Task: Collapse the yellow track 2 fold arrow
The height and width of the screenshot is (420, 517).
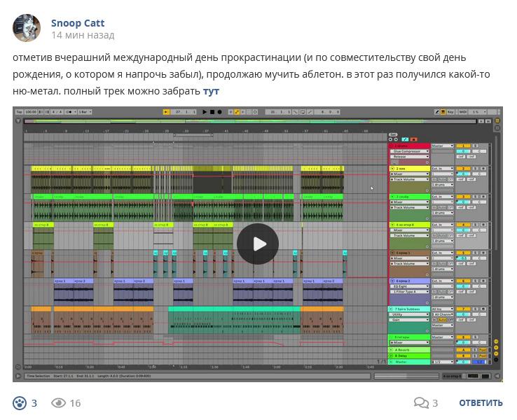Action: [392, 169]
